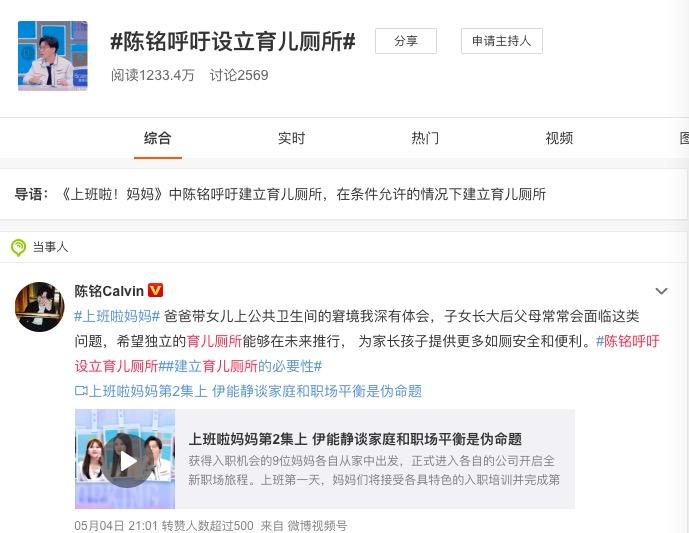Click the orange V verification badge
The width and height of the screenshot is (689, 533).
pyautogui.click(x=156, y=290)
